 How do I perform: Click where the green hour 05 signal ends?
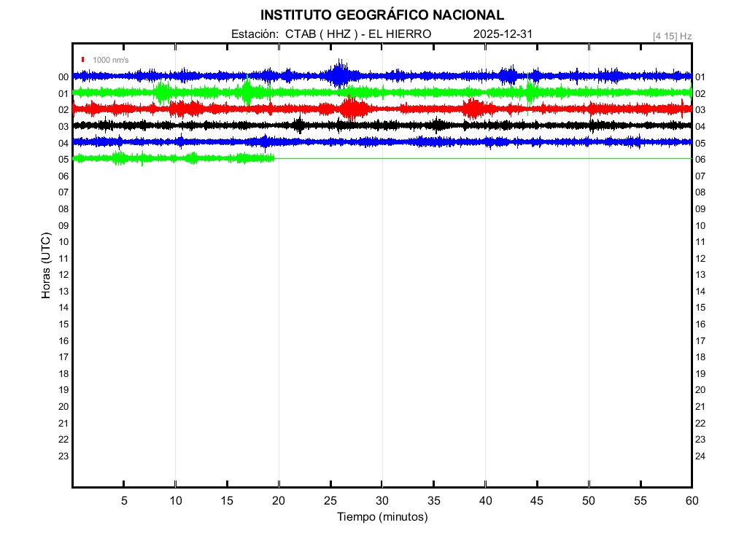274,158
